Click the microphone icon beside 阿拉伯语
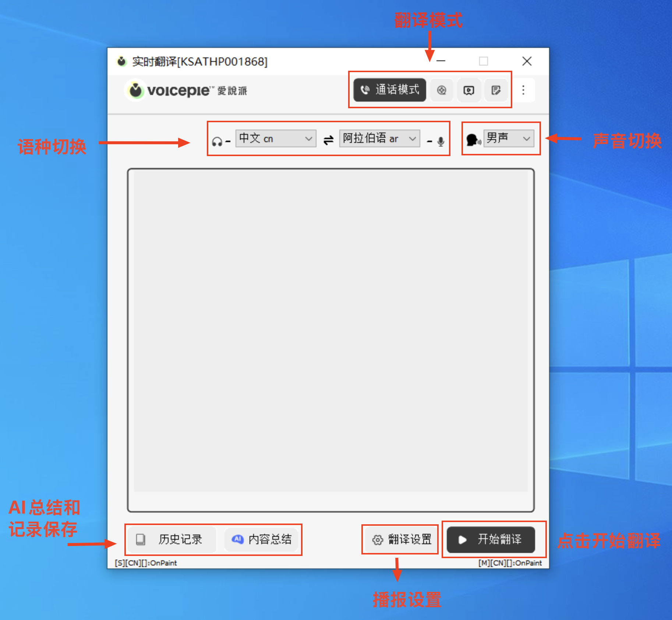The width and height of the screenshot is (672, 620). tap(441, 141)
